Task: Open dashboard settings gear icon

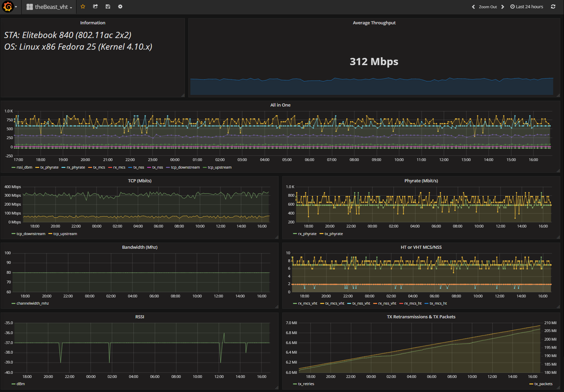Action: [120, 7]
